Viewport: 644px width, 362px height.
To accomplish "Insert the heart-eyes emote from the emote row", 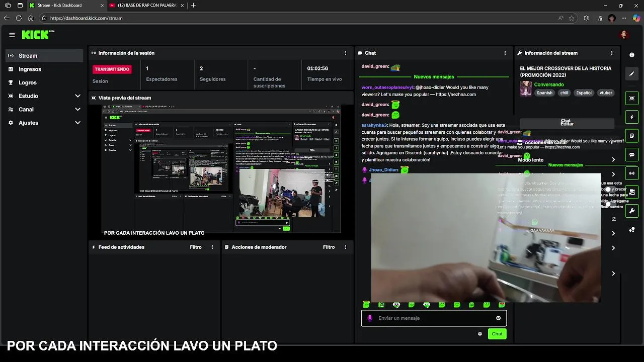I will 502,305.
